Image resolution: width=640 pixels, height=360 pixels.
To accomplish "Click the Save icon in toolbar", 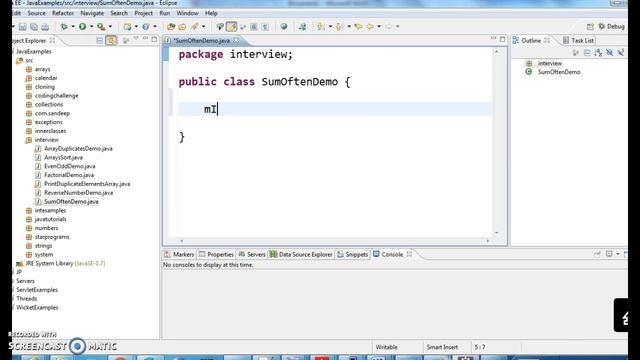I will (22, 27).
